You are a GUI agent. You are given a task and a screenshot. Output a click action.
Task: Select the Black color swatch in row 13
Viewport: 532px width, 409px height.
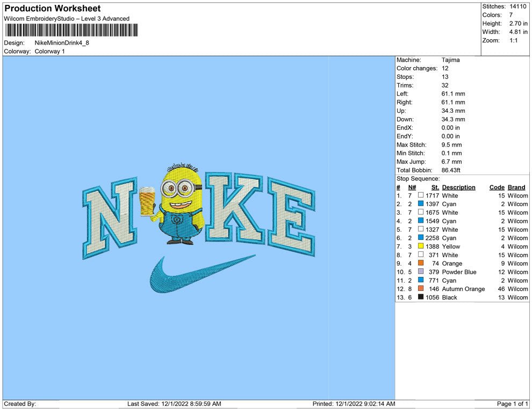[421, 297]
